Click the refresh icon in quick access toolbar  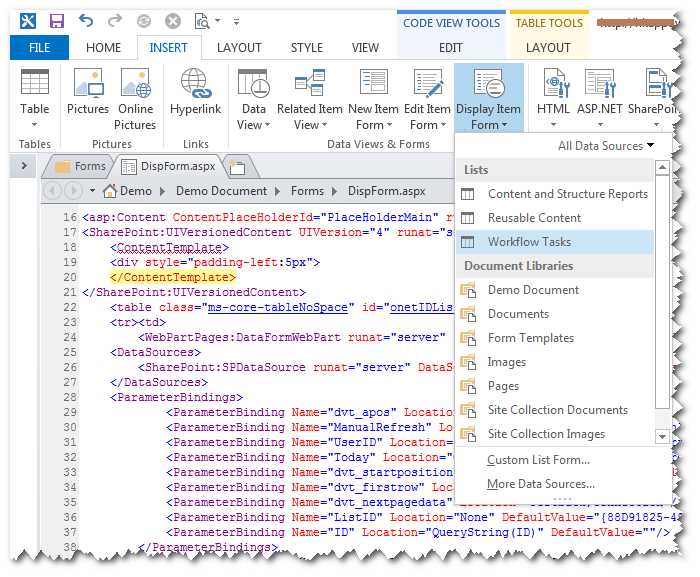coord(144,21)
